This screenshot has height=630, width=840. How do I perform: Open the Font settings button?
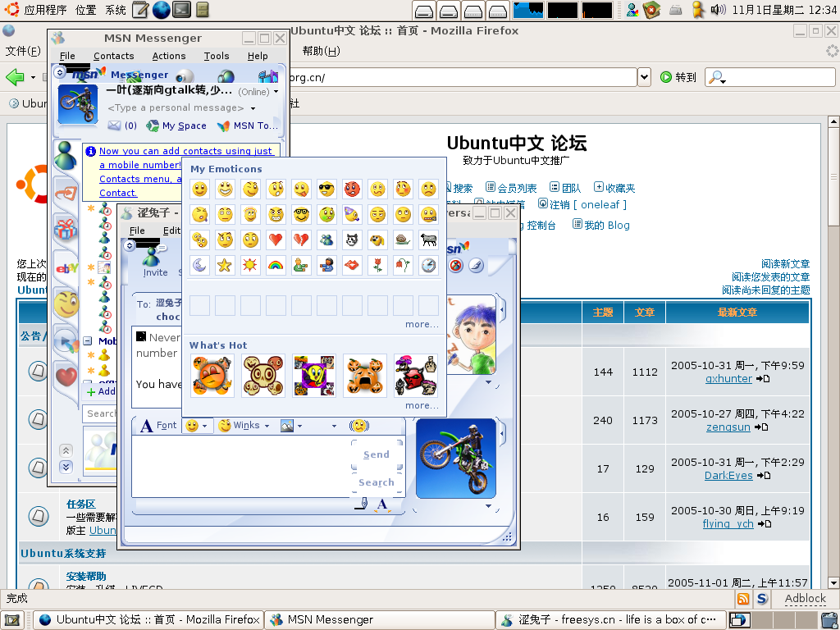point(158,426)
